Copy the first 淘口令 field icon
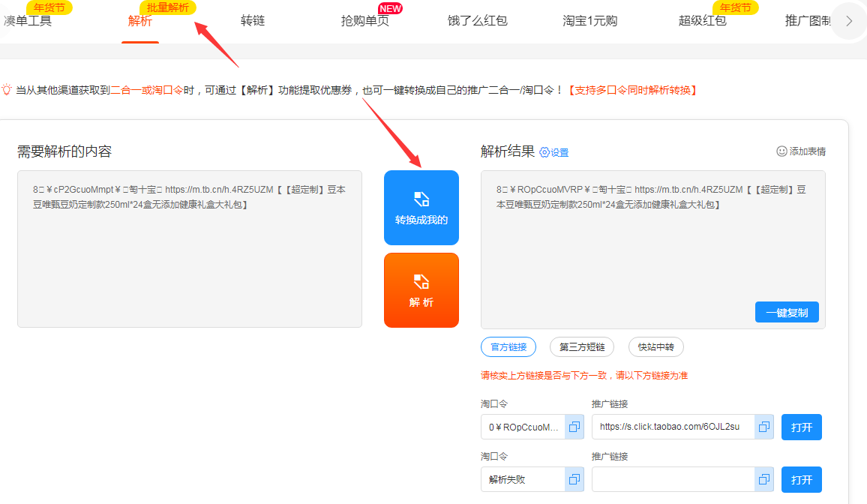Image resolution: width=867 pixels, height=504 pixels. [x=574, y=427]
